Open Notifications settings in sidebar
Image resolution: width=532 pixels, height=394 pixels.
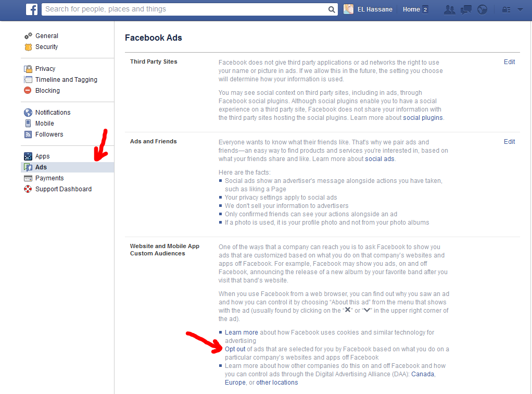[x=53, y=113]
